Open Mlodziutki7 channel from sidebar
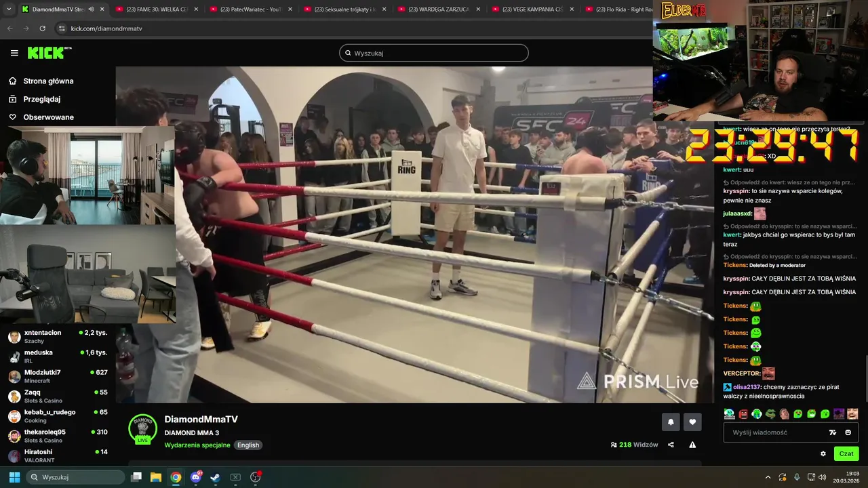This screenshot has height=488, width=868. (x=58, y=376)
